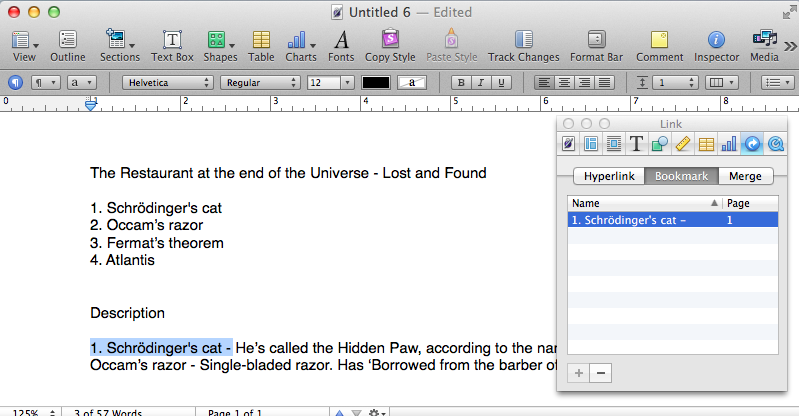Toggle bold formatting in format bar

coord(460,82)
